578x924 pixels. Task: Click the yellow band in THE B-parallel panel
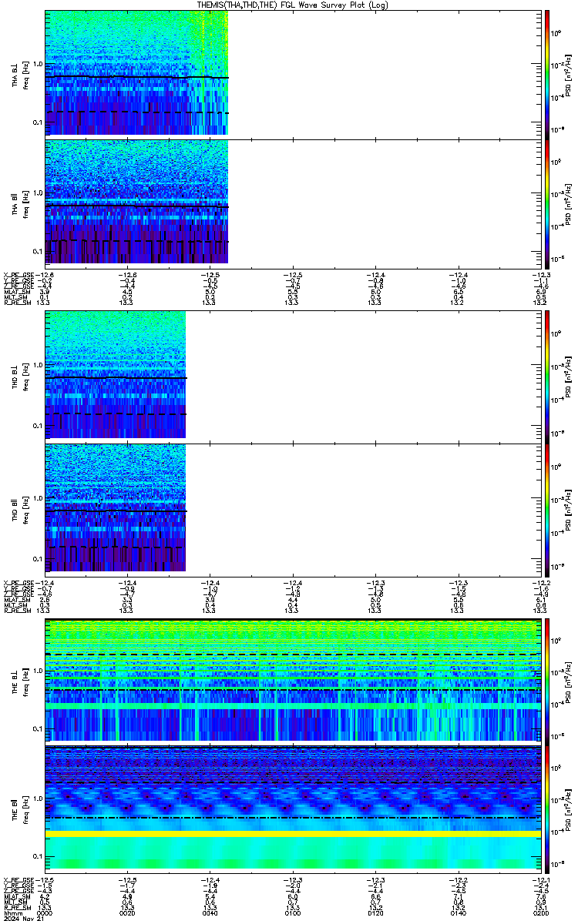tap(293, 834)
